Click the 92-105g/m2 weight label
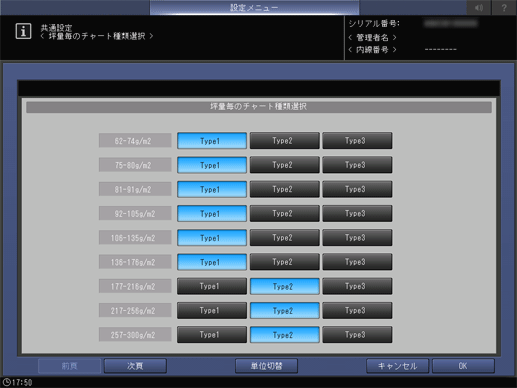The height and width of the screenshot is (388, 517). [x=135, y=214]
